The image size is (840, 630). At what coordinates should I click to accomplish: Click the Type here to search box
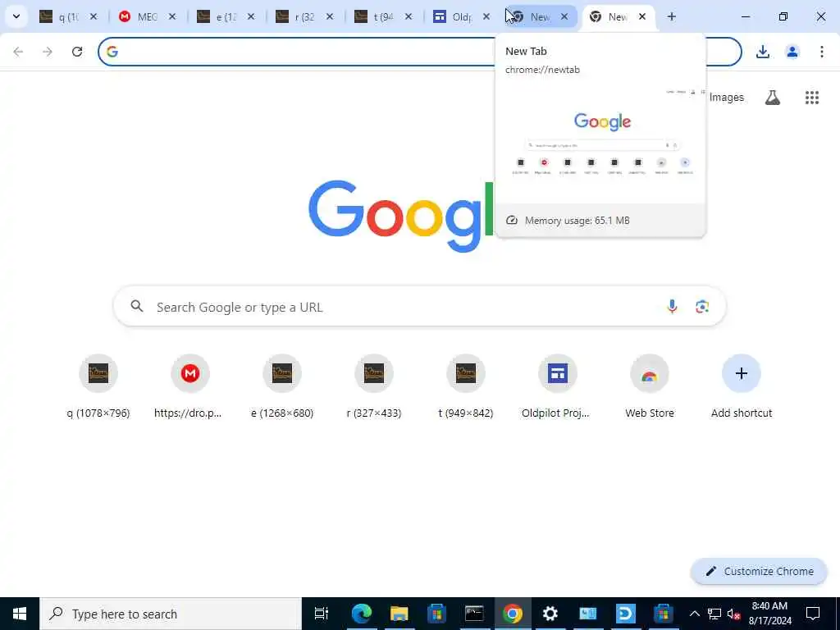point(171,614)
